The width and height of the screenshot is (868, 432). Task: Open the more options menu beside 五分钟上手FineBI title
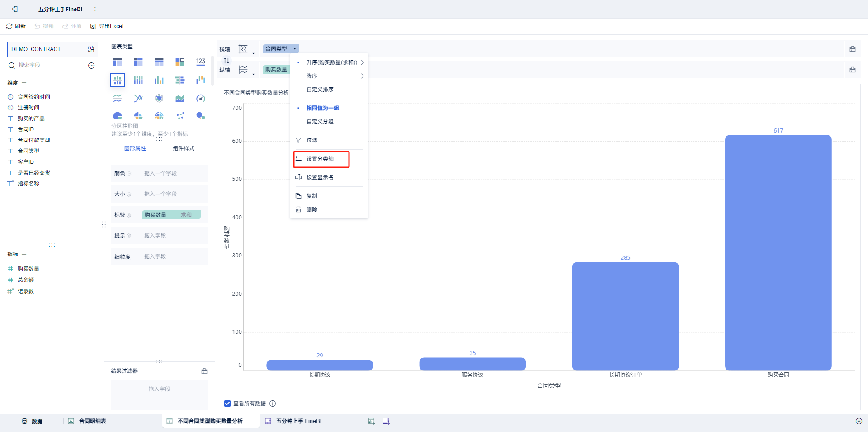(x=95, y=9)
